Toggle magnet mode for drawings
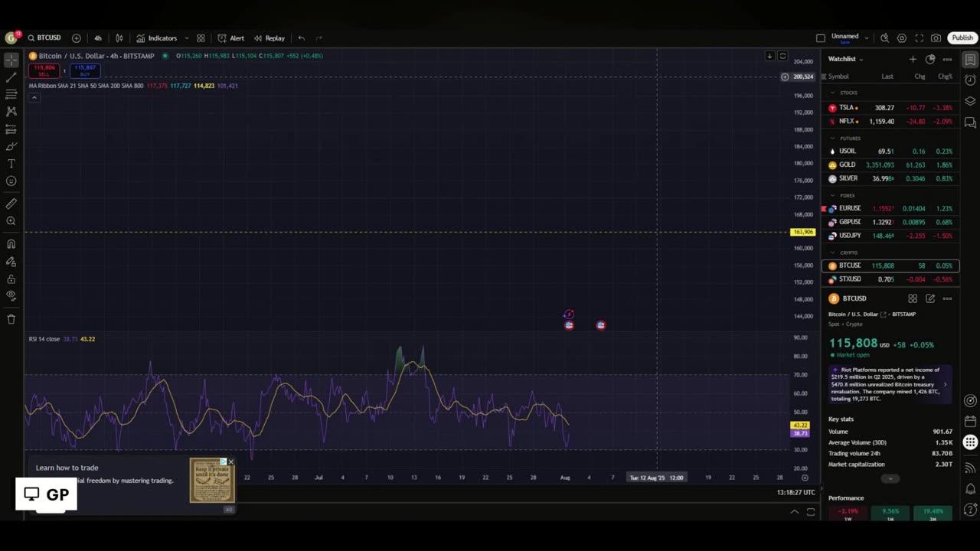 coord(11,244)
